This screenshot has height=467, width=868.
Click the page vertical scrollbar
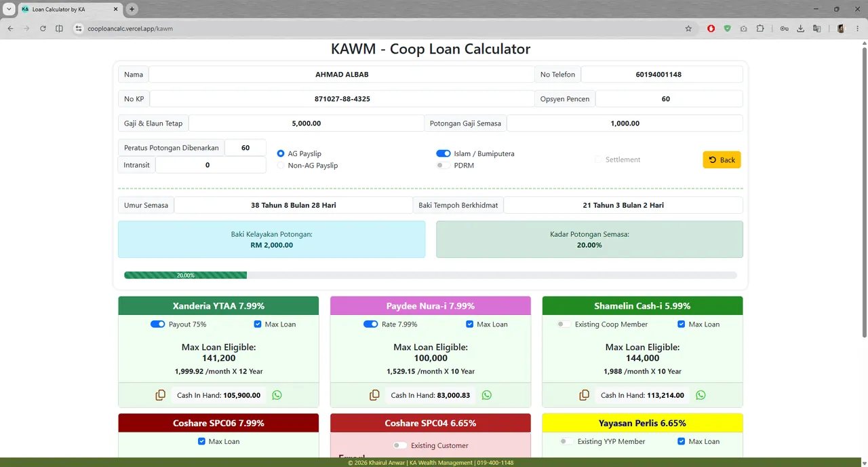click(x=864, y=193)
